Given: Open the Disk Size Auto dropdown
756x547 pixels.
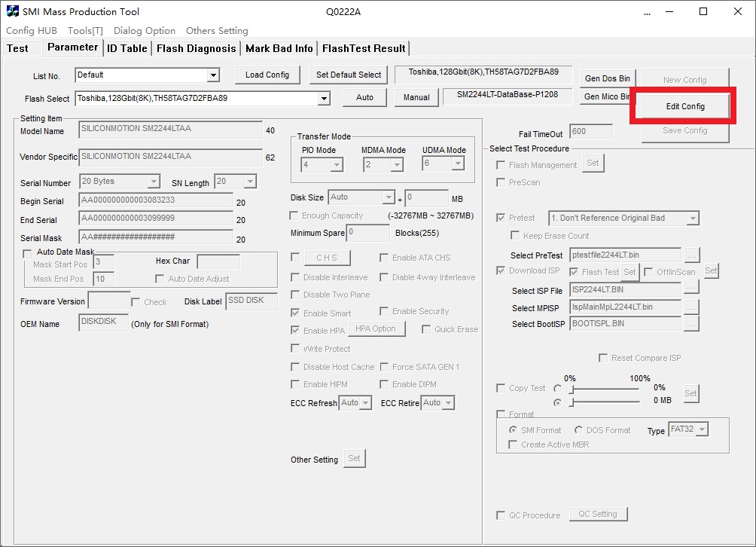Looking at the screenshot, I should [389, 198].
